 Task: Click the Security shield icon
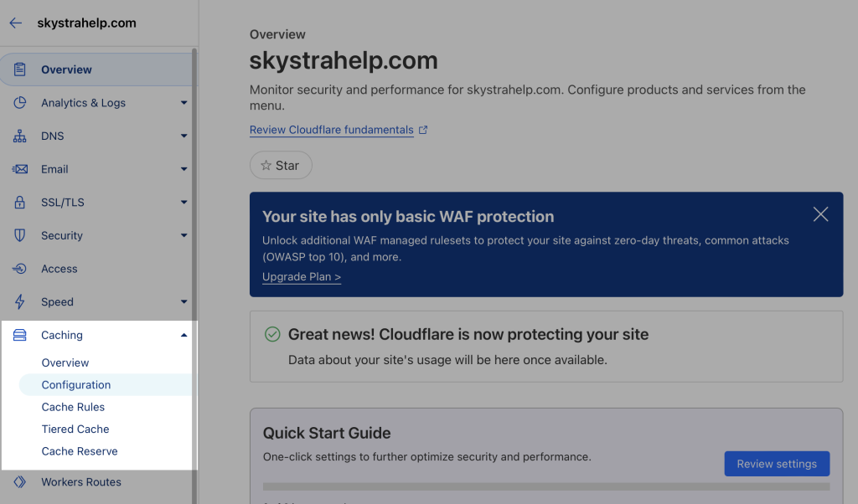pos(20,235)
